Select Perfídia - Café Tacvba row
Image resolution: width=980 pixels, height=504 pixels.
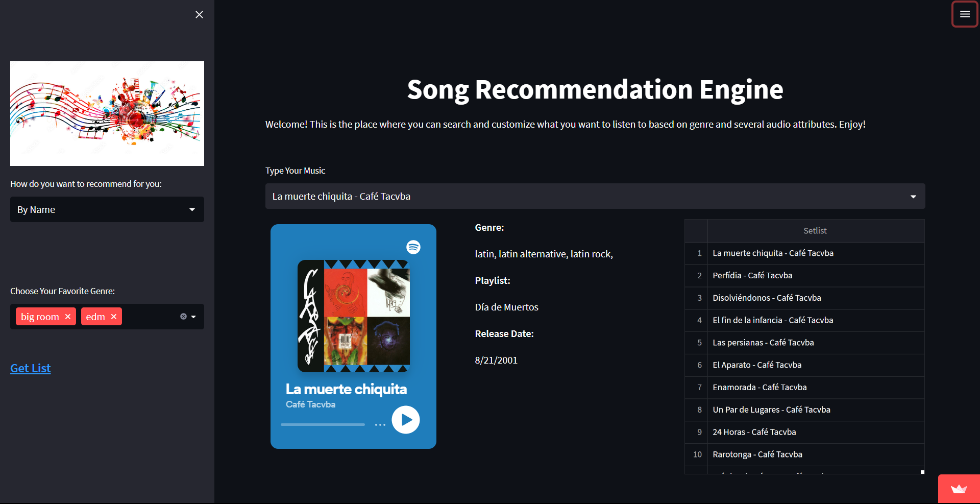pos(816,275)
